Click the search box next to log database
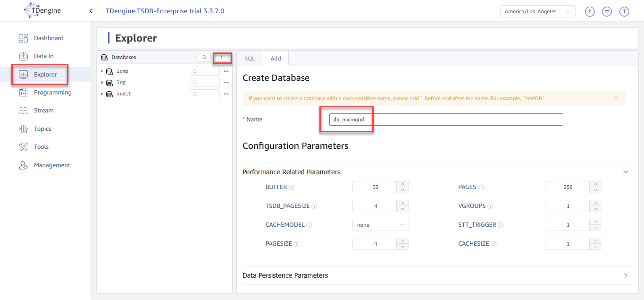The height and width of the screenshot is (300, 644). pyautogui.click(x=205, y=83)
